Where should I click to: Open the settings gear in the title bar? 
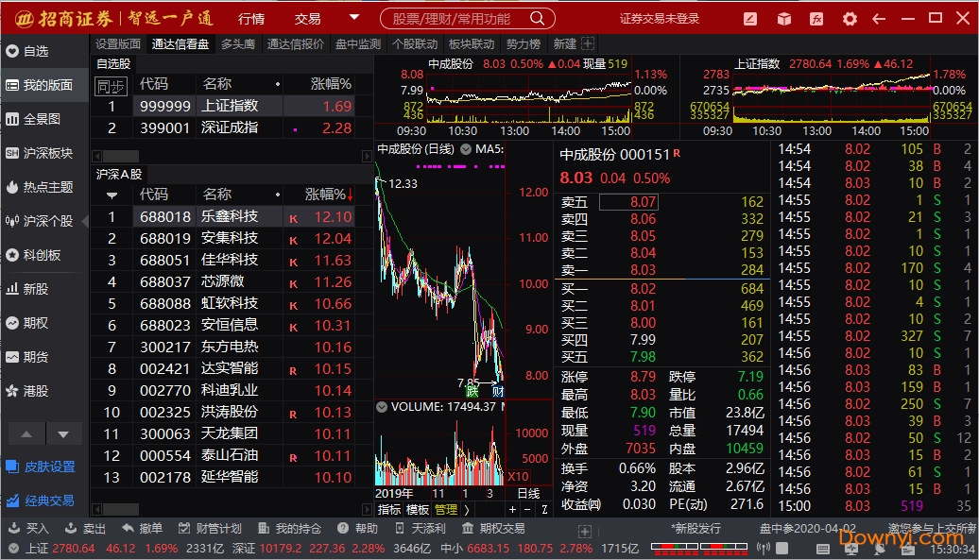point(850,18)
